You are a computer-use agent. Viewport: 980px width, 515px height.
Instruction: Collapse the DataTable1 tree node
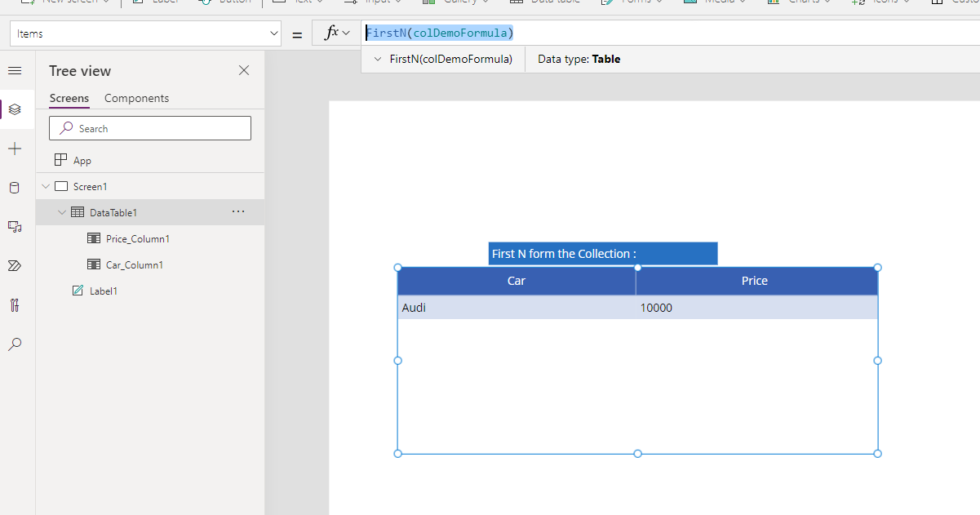[62, 213]
